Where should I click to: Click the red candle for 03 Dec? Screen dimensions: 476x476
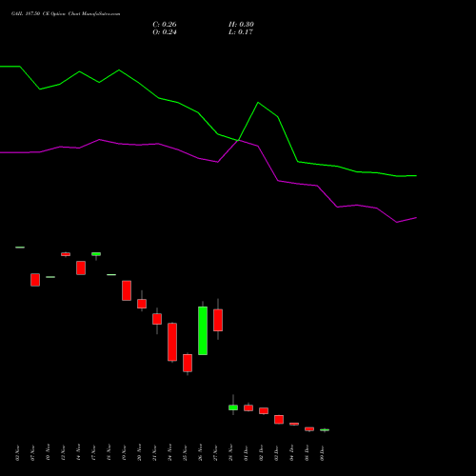pos(279,419)
